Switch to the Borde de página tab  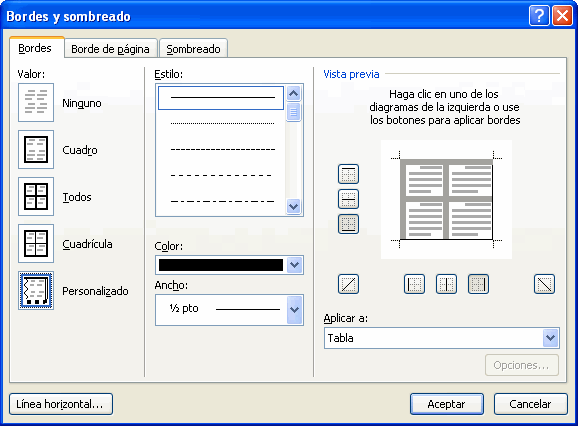tap(111, 49)
